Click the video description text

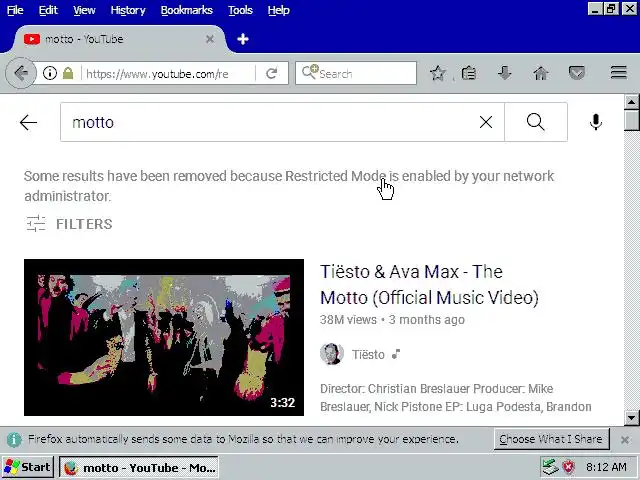point(456,398)
